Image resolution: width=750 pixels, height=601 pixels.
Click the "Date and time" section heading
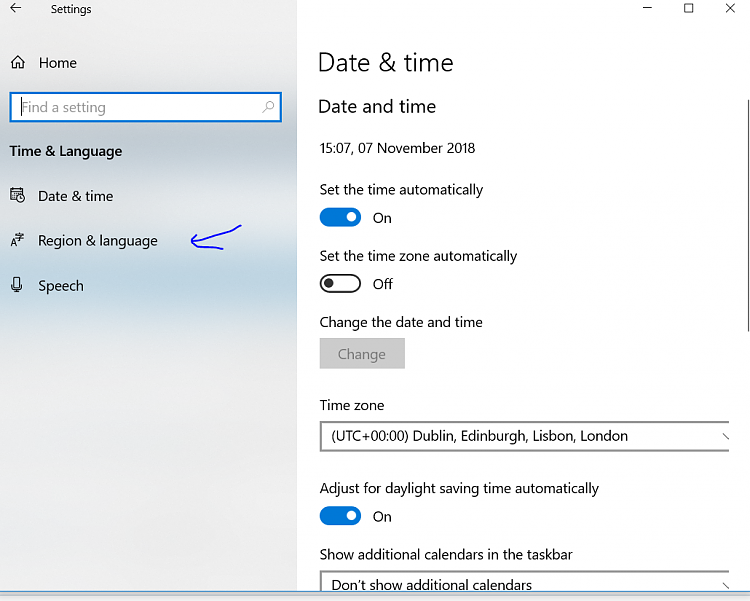point(377,106)
